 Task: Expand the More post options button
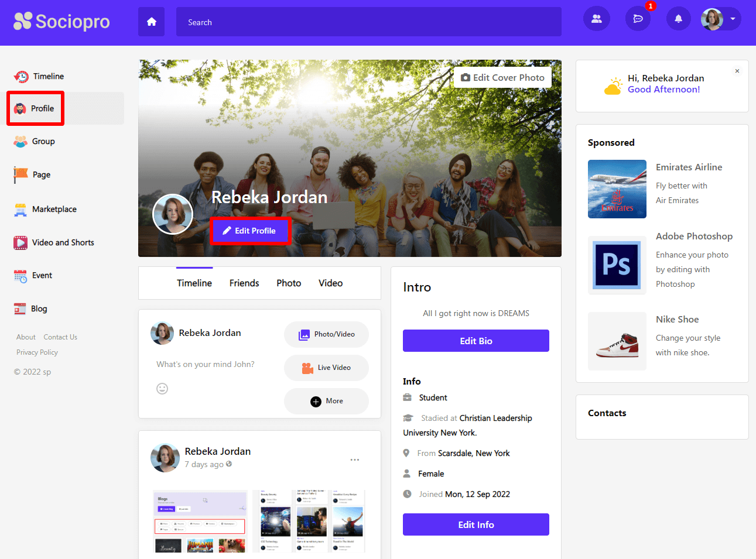tap(326, 401)
